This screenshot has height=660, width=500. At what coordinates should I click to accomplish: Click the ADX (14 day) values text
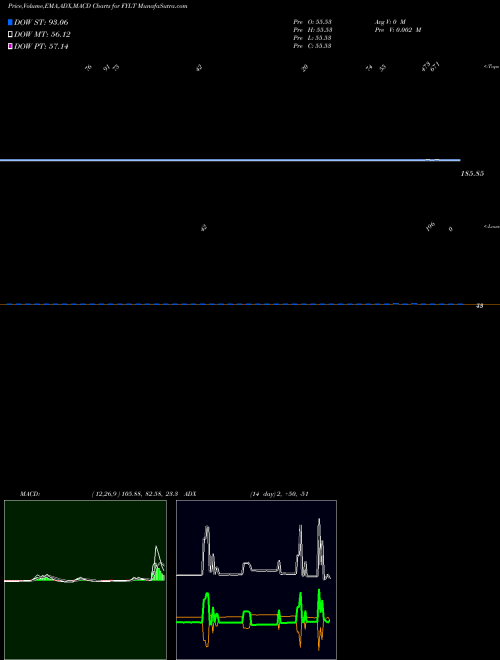tap(279, 494)
